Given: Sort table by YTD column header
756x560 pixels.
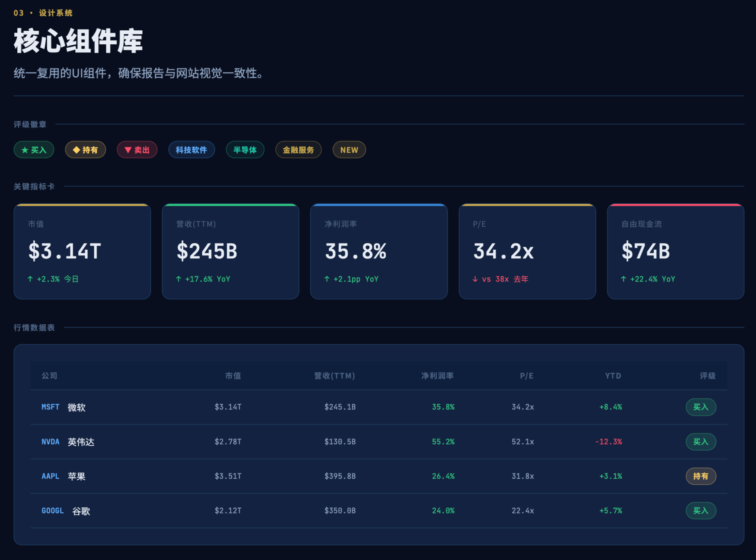Looking at the screenshot, I should (613, 376).
